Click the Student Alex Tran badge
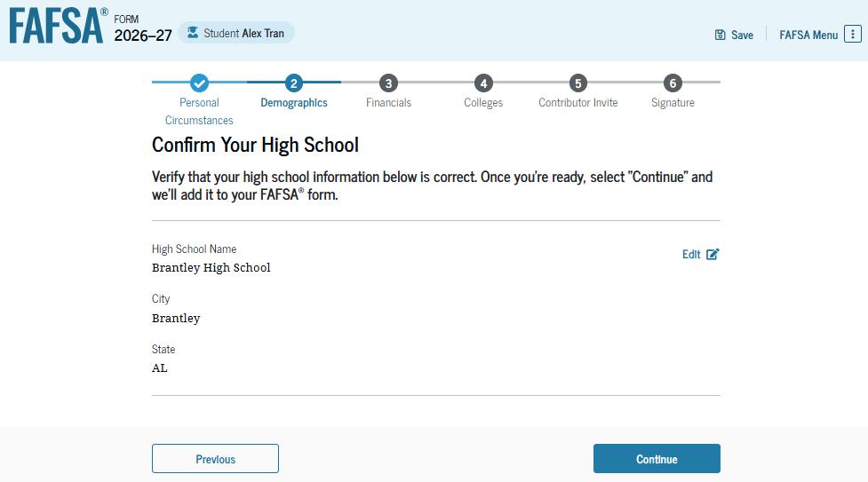 click(x=236, y=33)
